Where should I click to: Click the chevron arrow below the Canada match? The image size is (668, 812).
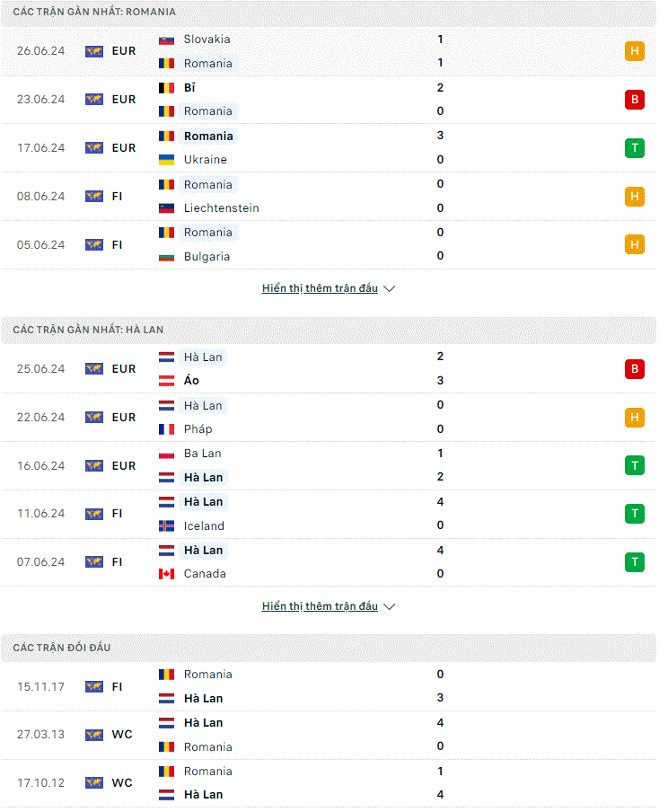pyautogui.click(x=390, y=606)
